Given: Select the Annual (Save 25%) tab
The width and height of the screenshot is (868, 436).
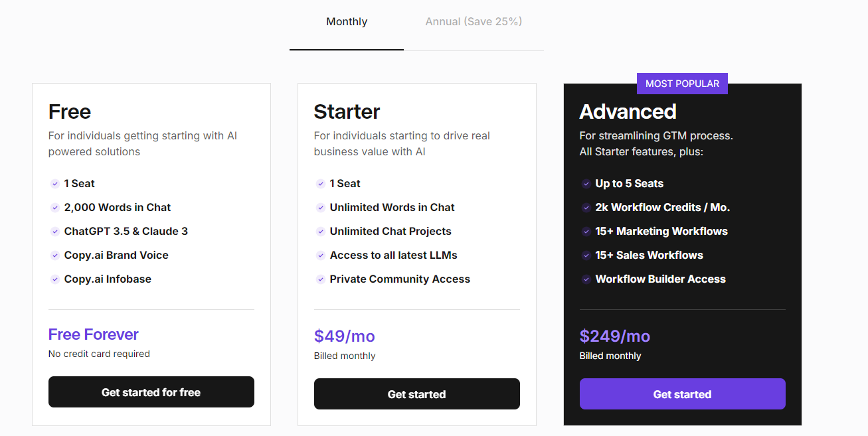Looking at the screenshot, I should 474,22.
